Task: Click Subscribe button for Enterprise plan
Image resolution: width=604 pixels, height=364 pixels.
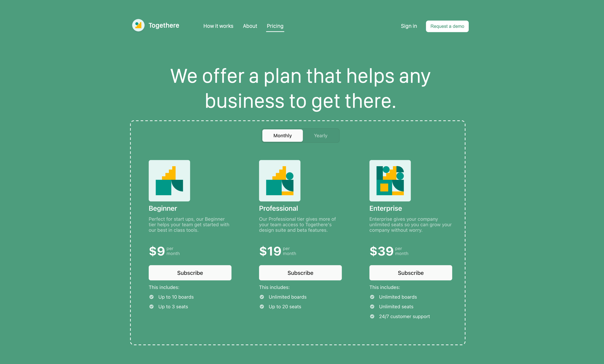Action: coord(411,273)
